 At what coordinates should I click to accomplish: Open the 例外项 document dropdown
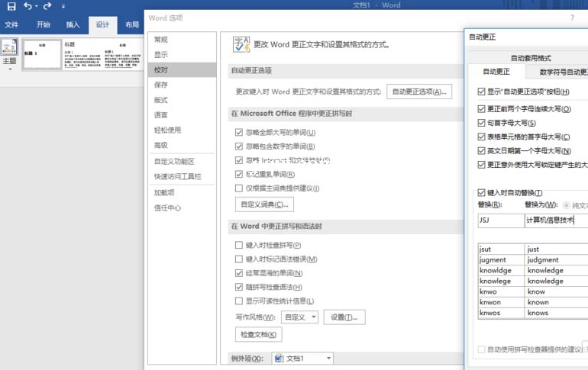302,359
